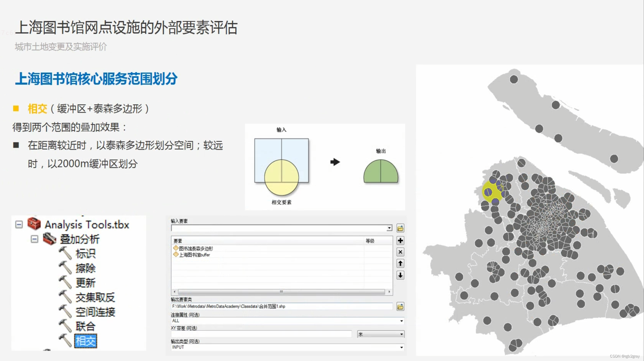This screenshot has height=361, width=644.
Task: Collapse the 叠加分析 toolset node
Action: [34, 239]
